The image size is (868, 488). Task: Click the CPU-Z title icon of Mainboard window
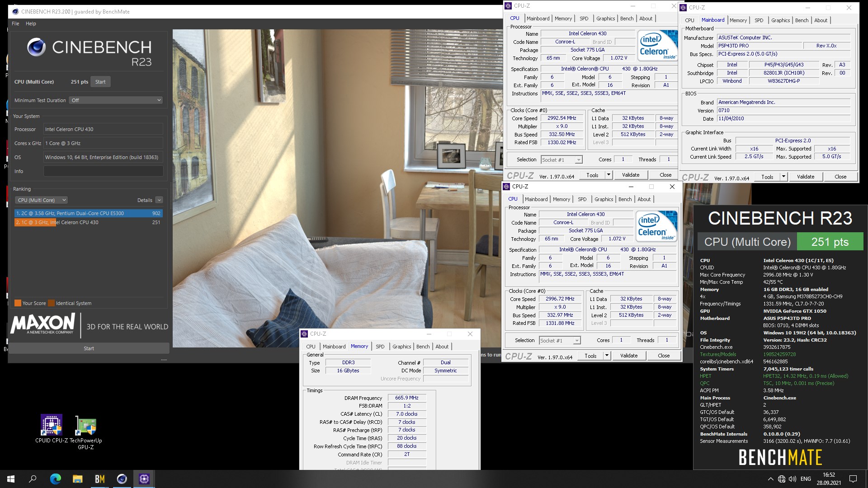[684, 8]
